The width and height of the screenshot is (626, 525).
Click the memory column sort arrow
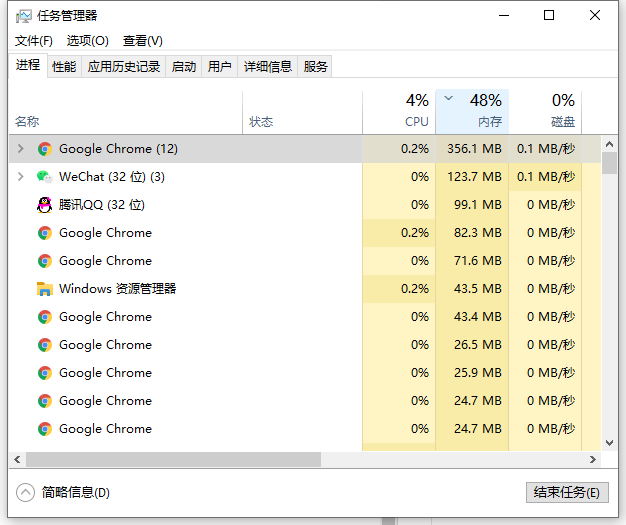tap(448, 99)
